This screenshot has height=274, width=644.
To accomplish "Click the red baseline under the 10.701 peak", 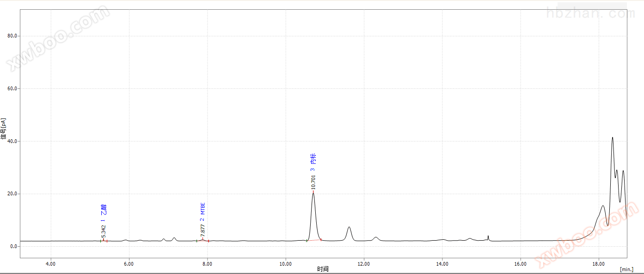I will click(314, 240).
